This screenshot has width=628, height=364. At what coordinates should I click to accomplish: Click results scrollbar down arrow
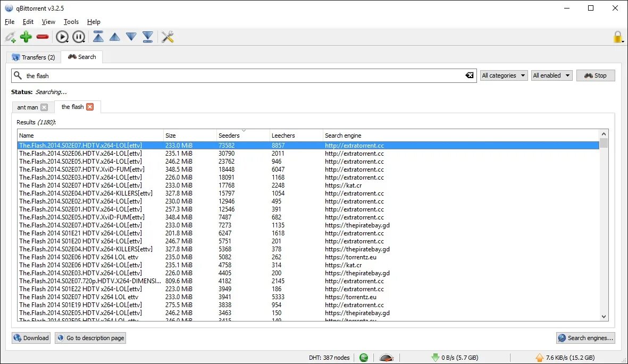click(604, 317)
